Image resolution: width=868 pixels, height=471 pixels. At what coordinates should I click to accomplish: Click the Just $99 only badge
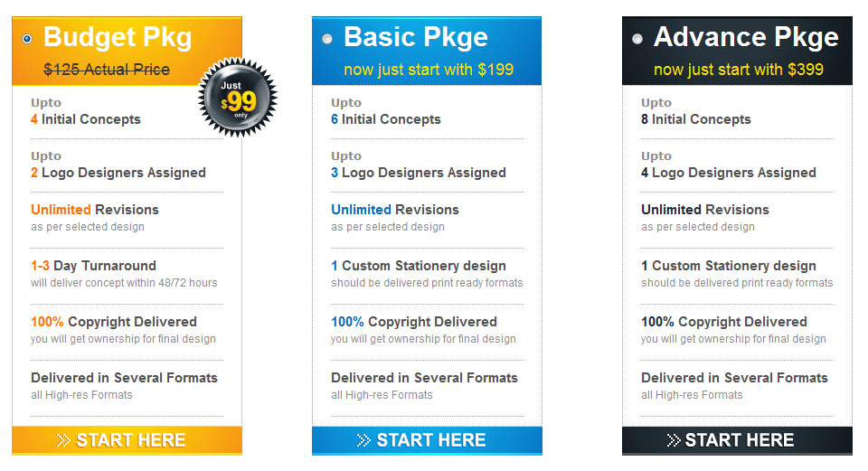click(238, 98)
